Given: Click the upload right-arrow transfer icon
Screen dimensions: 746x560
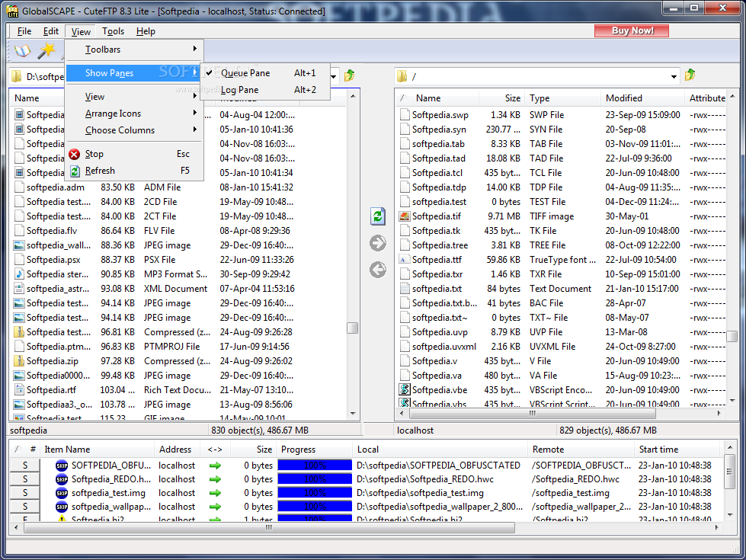Looking at the screenshot, I should click(x=378, y=243).
